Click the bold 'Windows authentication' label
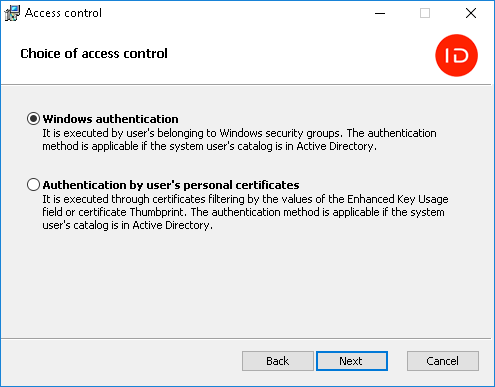Viewport: 495px width, 387px height. pyautogui.click(x=110, y=119)
